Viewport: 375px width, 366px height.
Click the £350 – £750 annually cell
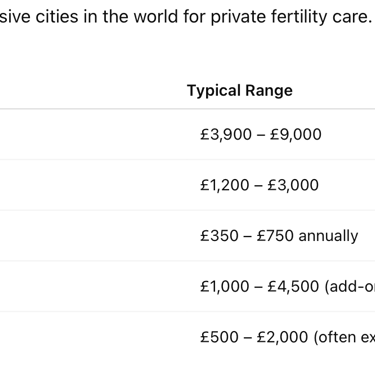(279, 236)
